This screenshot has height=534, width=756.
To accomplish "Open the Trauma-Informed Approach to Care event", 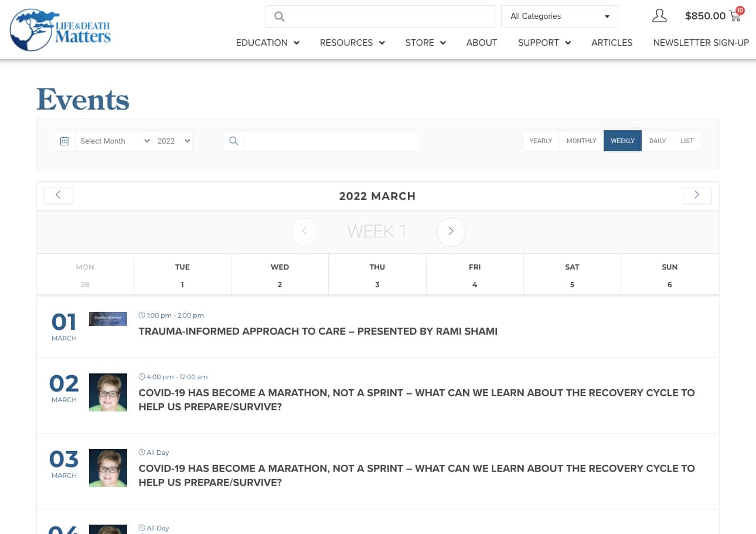I will (x=318, y=331).
